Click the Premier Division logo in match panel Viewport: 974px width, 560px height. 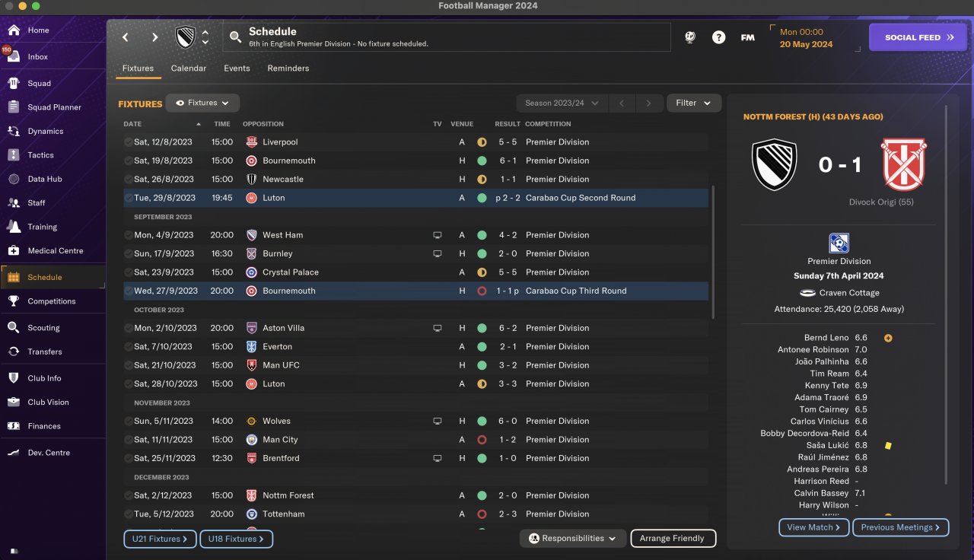[x=839, y=243]
